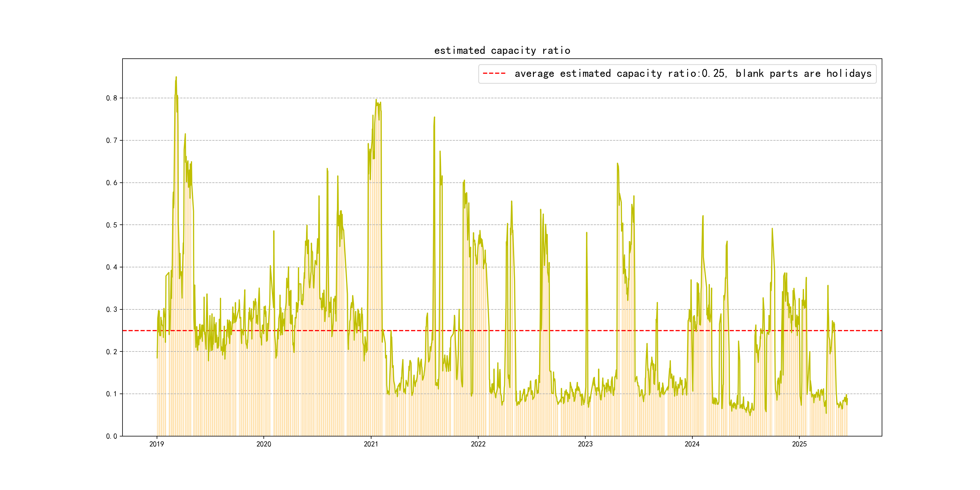Click the 0.8 y-axis tick label
The image size is (980, 490).
112,98
